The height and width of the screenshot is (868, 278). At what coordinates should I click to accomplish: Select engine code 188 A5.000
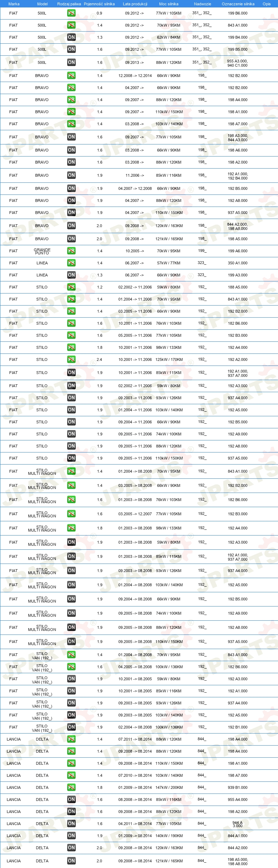tap(238, 287)
